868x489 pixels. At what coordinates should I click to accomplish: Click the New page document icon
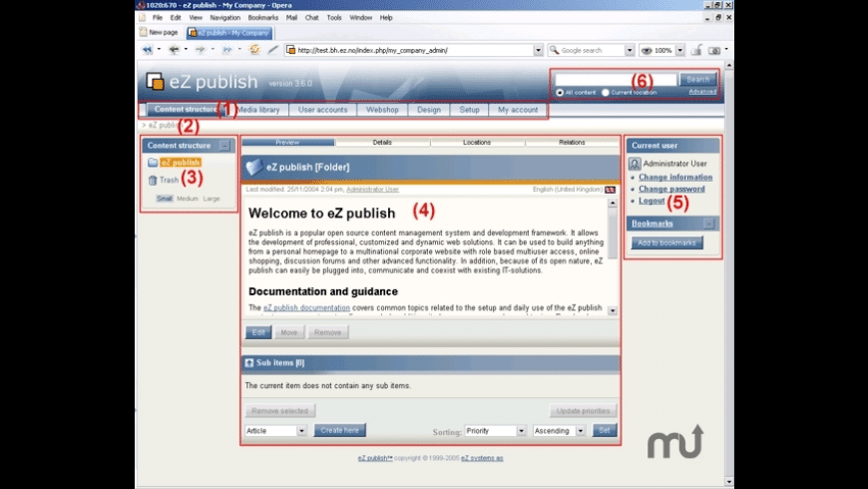pos(143,32)
